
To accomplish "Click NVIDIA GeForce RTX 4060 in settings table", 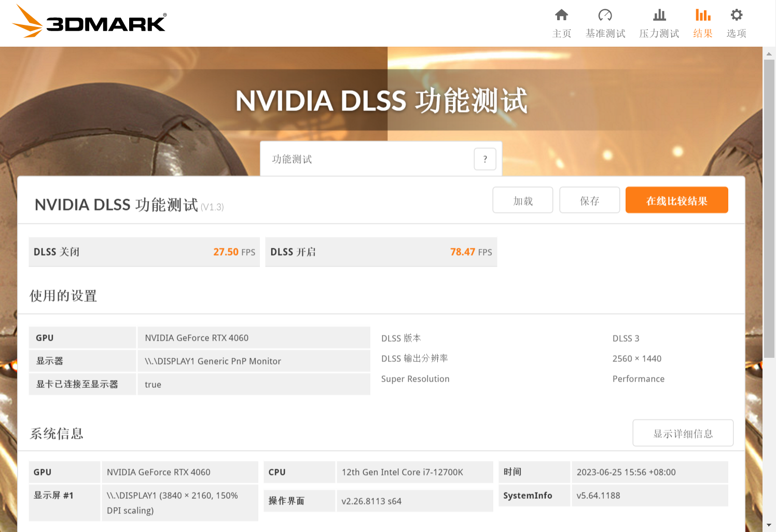I will click(x=254, y=338).
